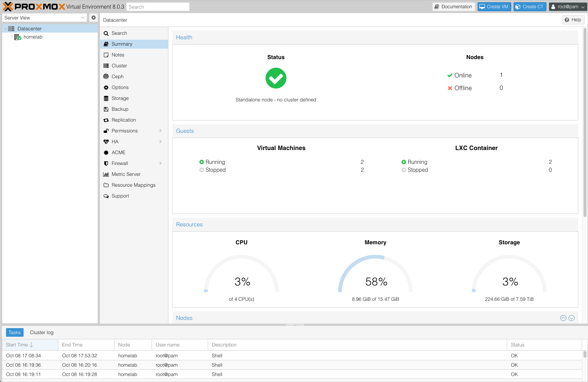
Task: Click the End Time column header
Action: pyautogui.click(x=86, y=345)
